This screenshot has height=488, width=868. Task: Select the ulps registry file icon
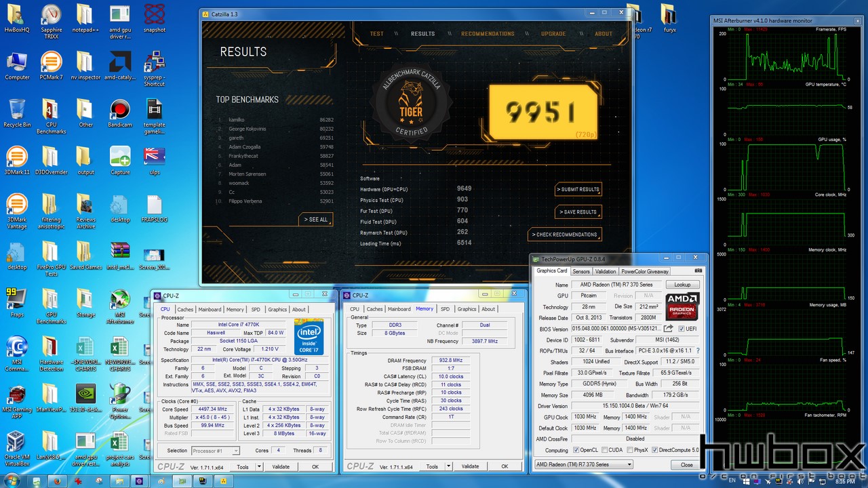point(155,161)
